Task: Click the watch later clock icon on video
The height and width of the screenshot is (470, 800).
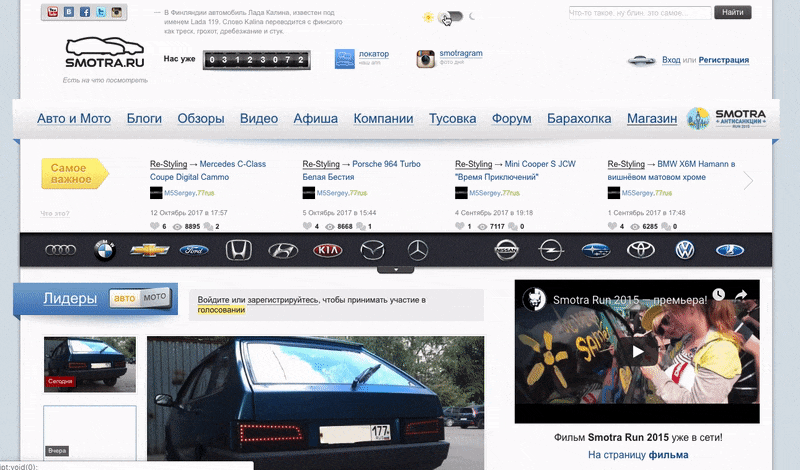Action: pos(718,294)
